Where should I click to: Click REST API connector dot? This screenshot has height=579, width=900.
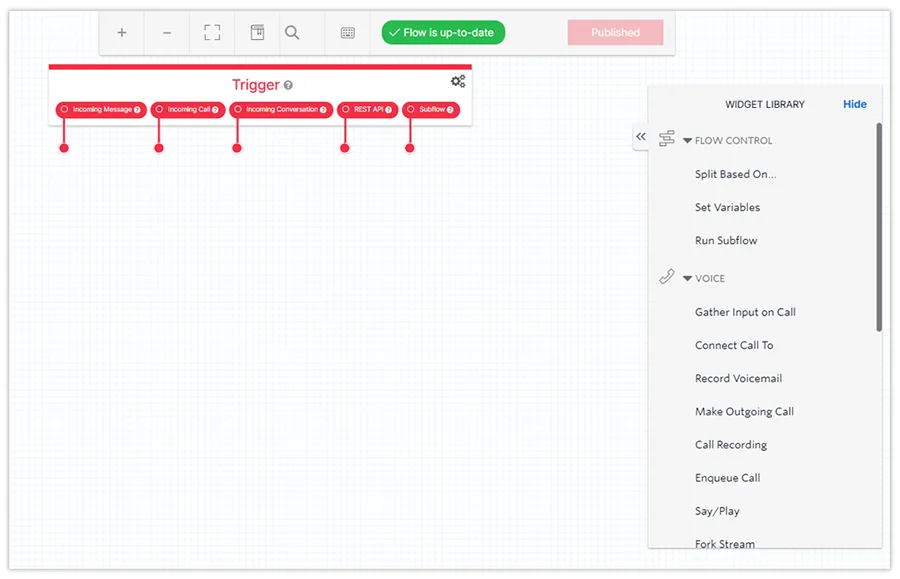pyautogui.click(x=345, y=148)
